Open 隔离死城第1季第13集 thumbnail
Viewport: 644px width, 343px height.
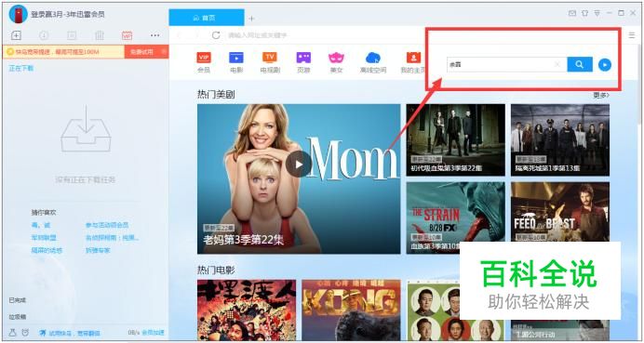click(560, 140)
